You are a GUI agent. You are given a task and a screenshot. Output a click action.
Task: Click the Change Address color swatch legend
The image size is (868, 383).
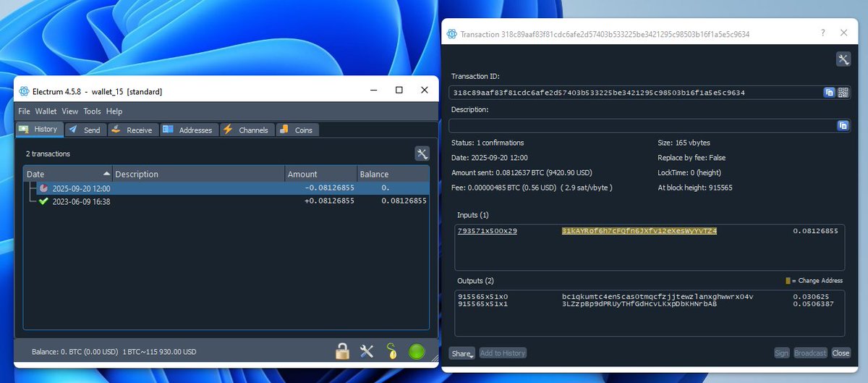788,281
